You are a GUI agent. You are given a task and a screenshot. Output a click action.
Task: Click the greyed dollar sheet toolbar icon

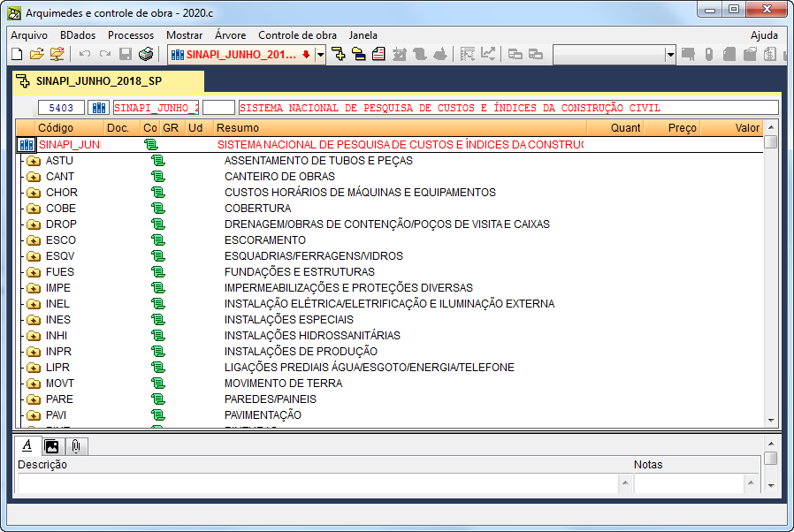click(770, 54)
